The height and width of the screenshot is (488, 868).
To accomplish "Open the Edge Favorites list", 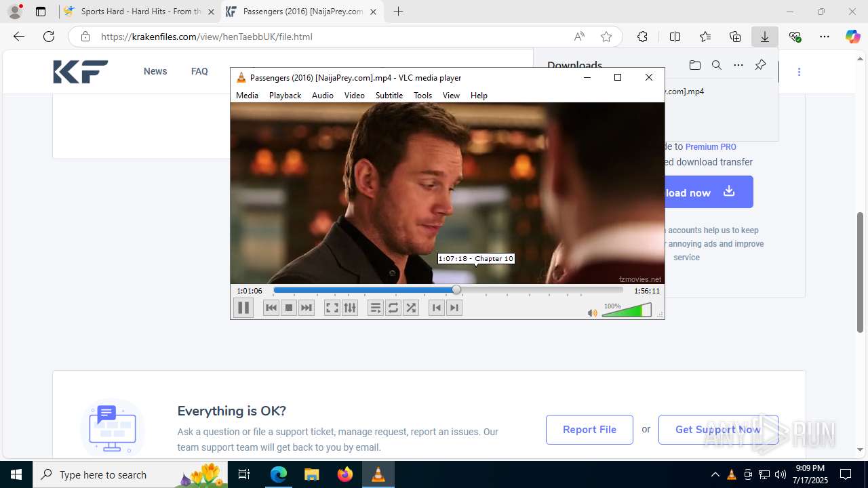I will click(x=705, y=37).
